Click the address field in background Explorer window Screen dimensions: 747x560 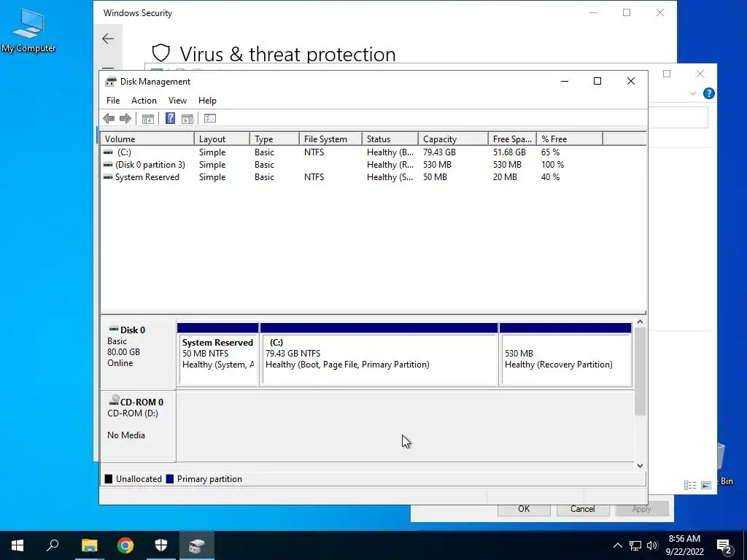[x=679, y=117]
